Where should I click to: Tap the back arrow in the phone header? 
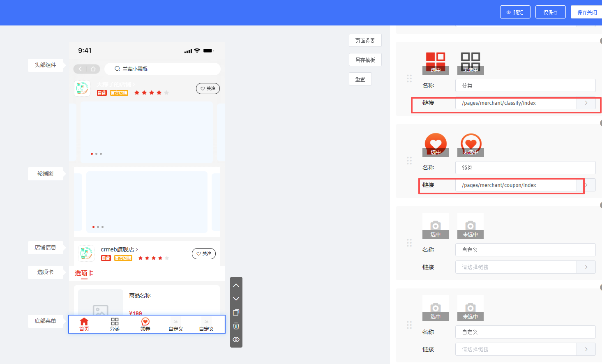80,69
